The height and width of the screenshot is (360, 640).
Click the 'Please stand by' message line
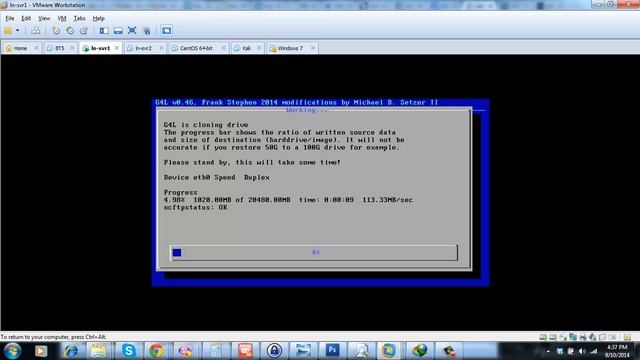(252, 162)
